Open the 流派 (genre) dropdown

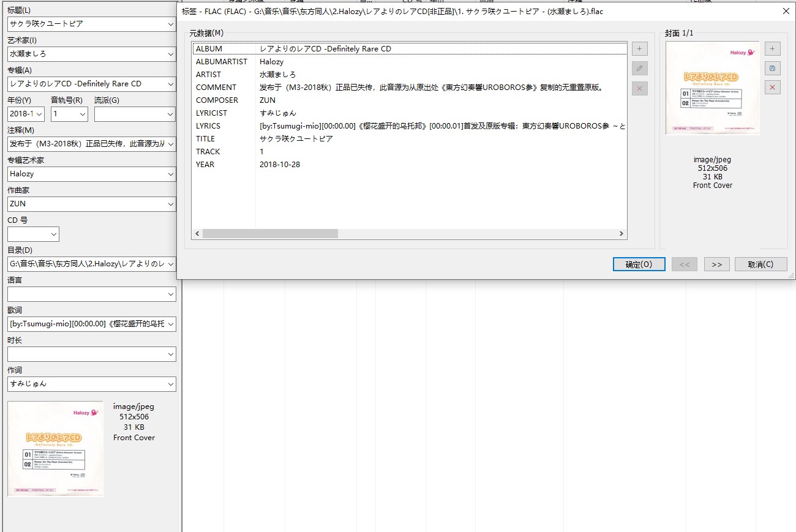pyautogui.click(x=170, y=114)
